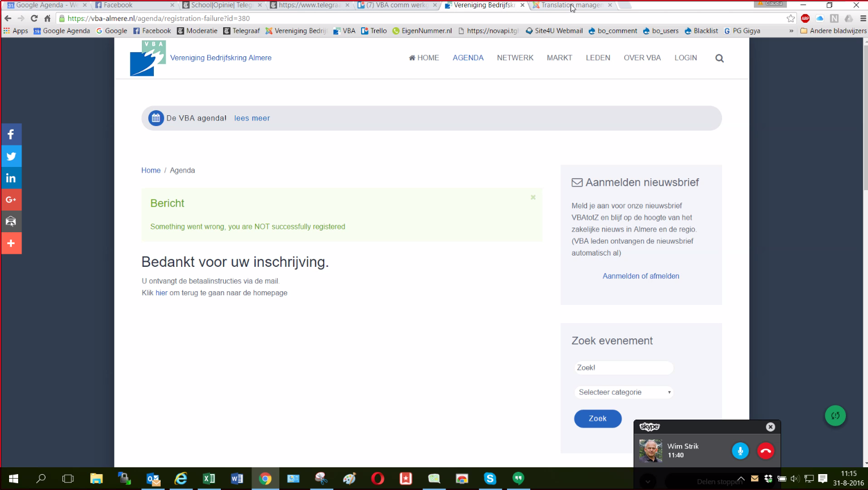Click the Zoek! search input field
Screen dimensions: 868x490
click(x=623, y=368)
